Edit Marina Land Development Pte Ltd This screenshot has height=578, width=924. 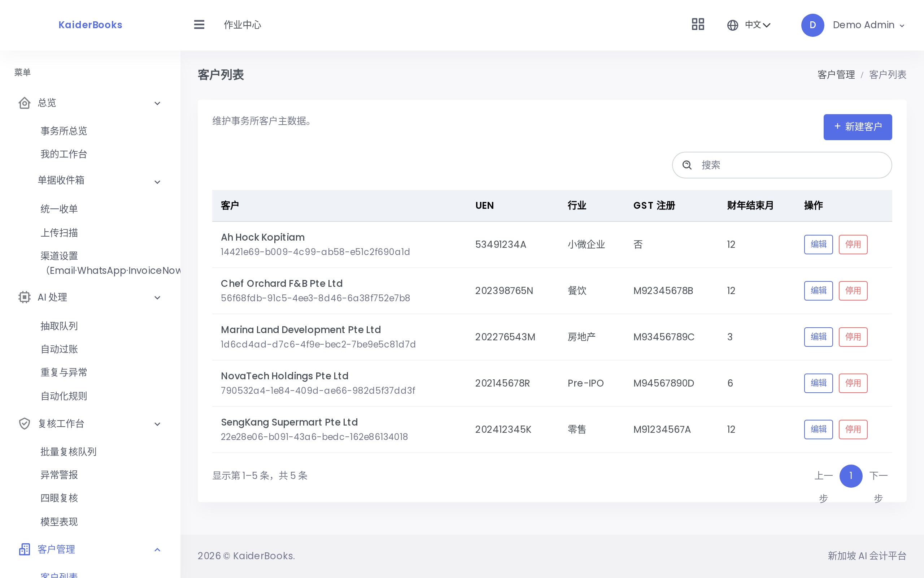pos(818,337)
